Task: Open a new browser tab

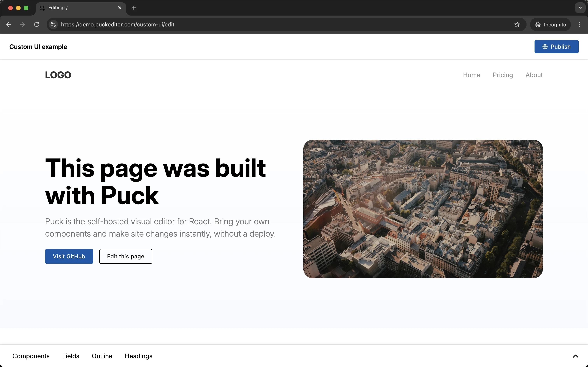Action: point(134,8)
